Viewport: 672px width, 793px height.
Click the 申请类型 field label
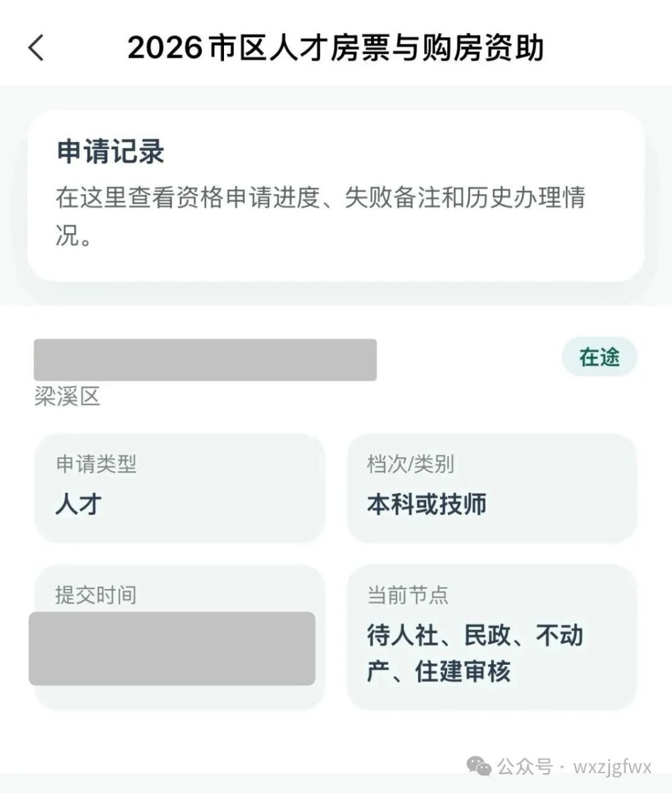[96, 464]
